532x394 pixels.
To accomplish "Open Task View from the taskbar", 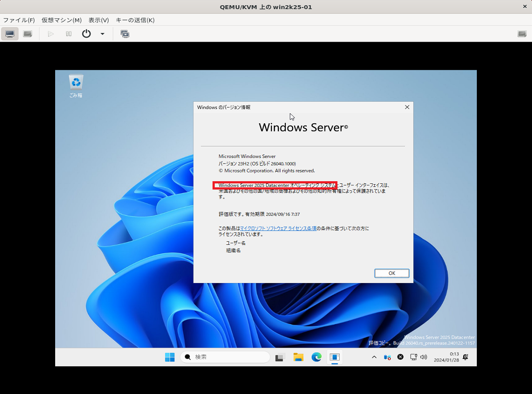I will click(280, 357).
